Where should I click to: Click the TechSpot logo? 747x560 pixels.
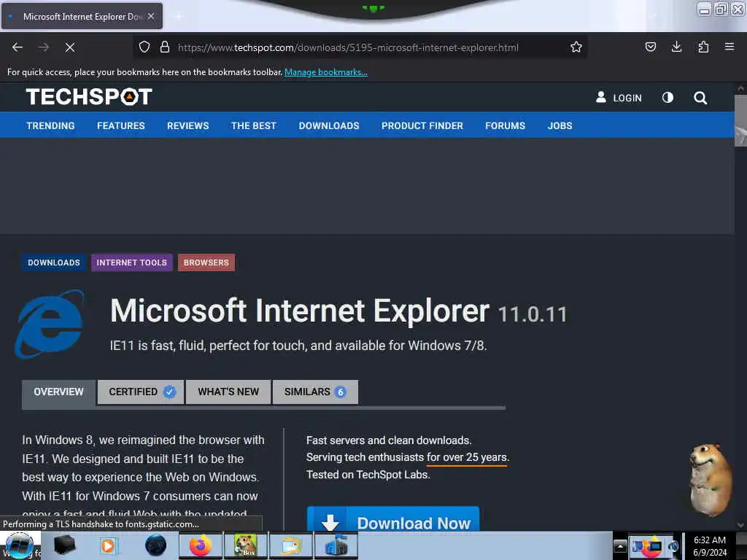(x=89, y=97)
